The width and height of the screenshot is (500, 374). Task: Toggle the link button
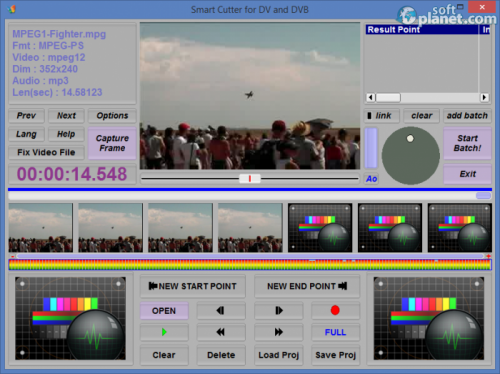click(x=382, y=116)
